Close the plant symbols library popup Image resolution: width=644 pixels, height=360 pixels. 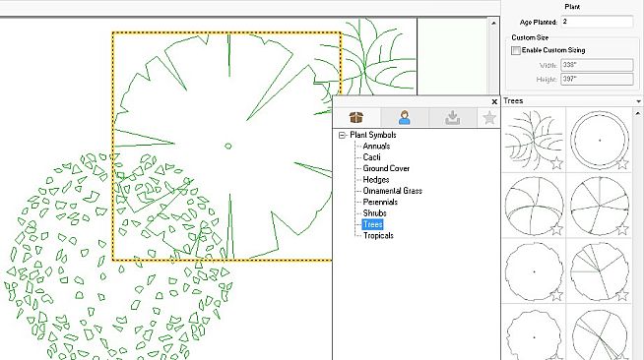pos(494,101)
